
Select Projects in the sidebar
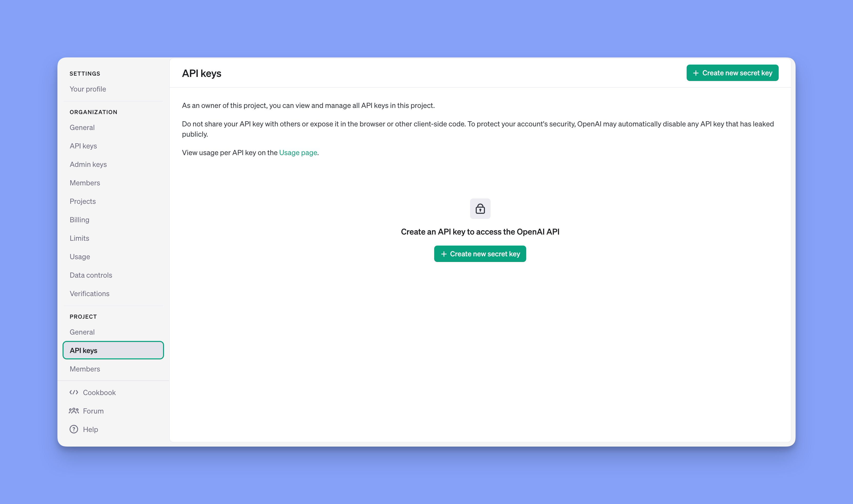pos(82,200)
